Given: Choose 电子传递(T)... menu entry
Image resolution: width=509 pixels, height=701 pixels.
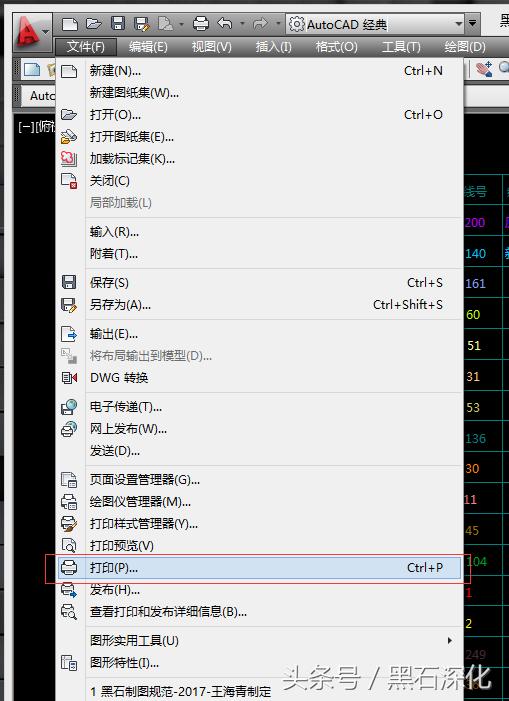Looking at the screenshot, I should (x=260, y=407).
